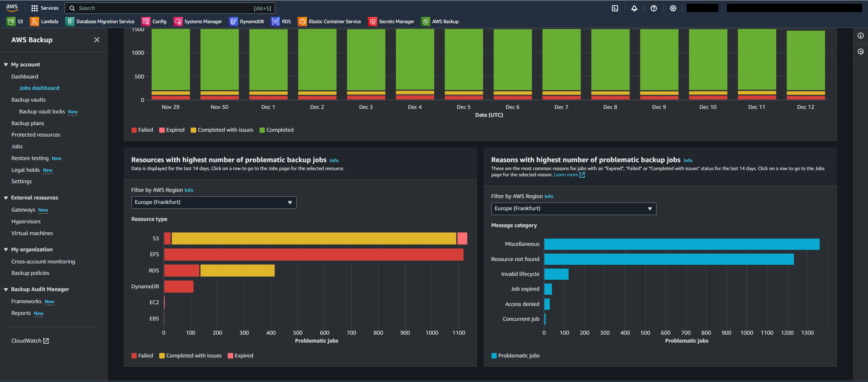Screen dimensions: 868x382
Task: Click the Services grid menu icon
Action: [35, 8]
